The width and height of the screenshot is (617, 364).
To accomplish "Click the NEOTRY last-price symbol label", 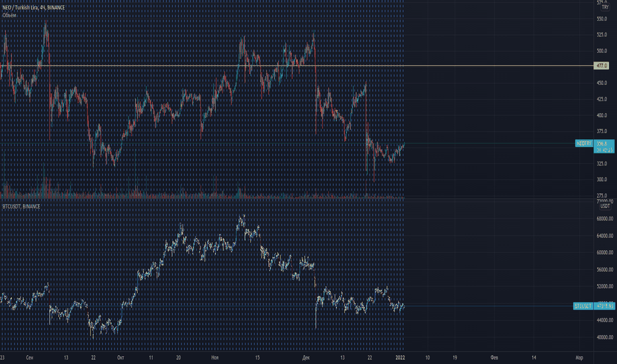I will point(584,143).
